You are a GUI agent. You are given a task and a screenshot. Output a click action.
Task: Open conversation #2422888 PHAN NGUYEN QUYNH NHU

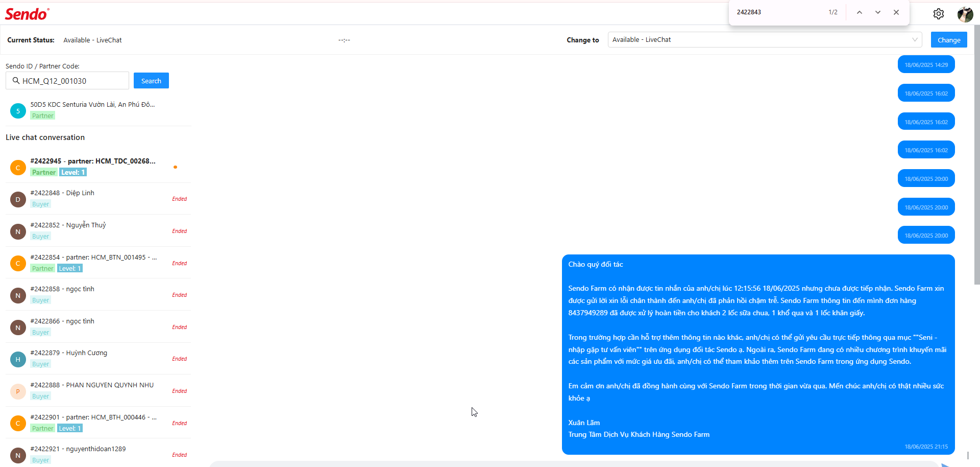click(x=98, y=391)
